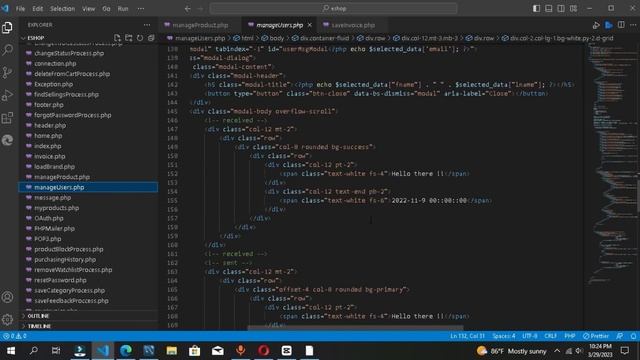Open errors and warnings status indicator
Image resolution: width=640 pixels, height=360 pixels.
pyautogui.click(x=15, y=336)
